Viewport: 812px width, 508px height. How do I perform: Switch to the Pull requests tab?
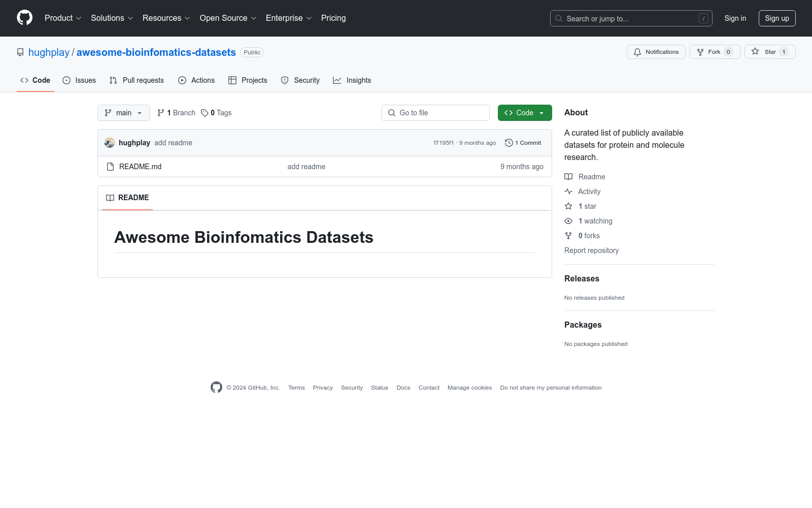pyautogui.click(x=137, y=80)
